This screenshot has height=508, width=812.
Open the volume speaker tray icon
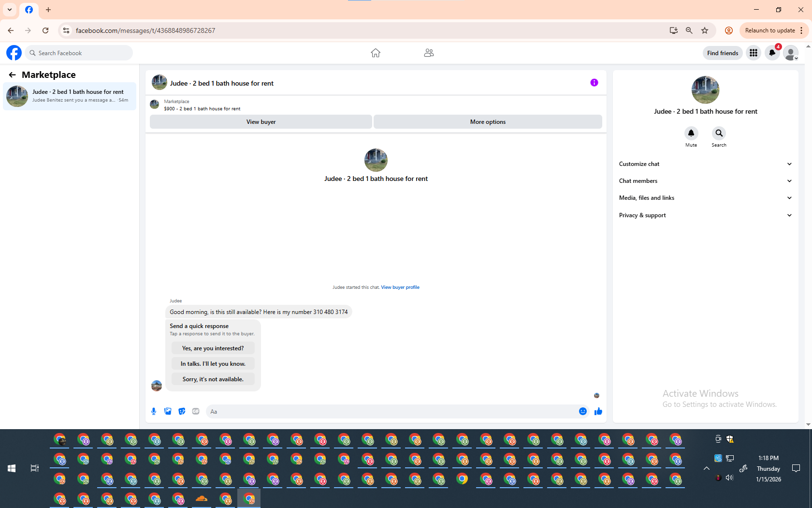click(729, 478)
